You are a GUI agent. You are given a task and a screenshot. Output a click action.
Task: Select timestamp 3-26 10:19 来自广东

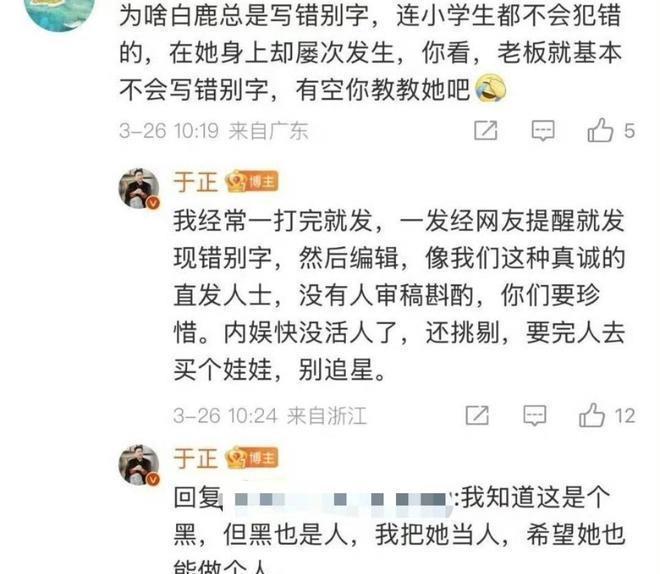[214, 130]
